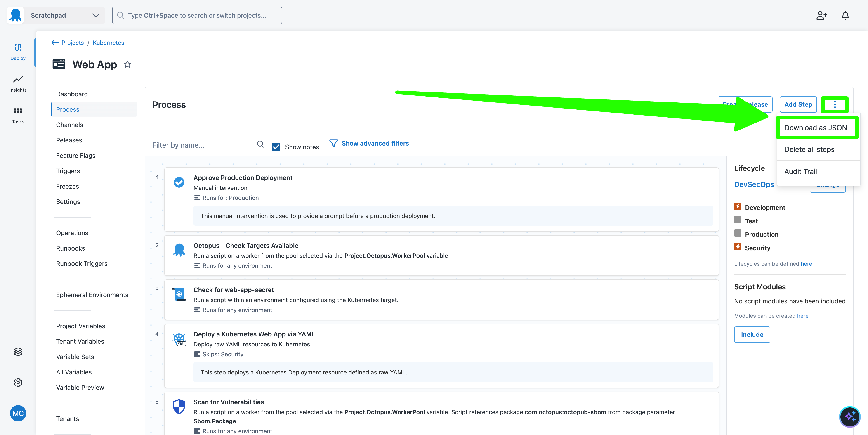This screenshot has width=868, height=435.
Task: Open the DevSecOps lifecycle link
Action: [x=754, y=184]
